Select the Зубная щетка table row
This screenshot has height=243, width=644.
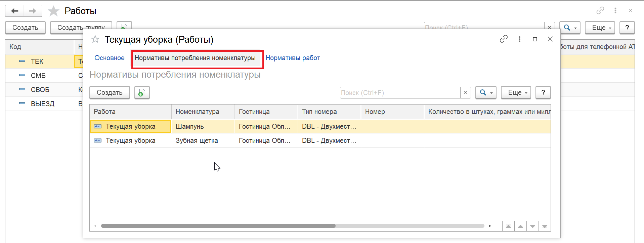pyautogui.click(x=197, y=140)
